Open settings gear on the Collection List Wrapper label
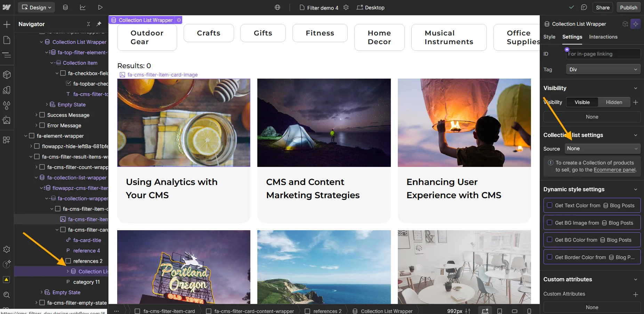Viewport: 644px width, 314px height. point(179,20)
